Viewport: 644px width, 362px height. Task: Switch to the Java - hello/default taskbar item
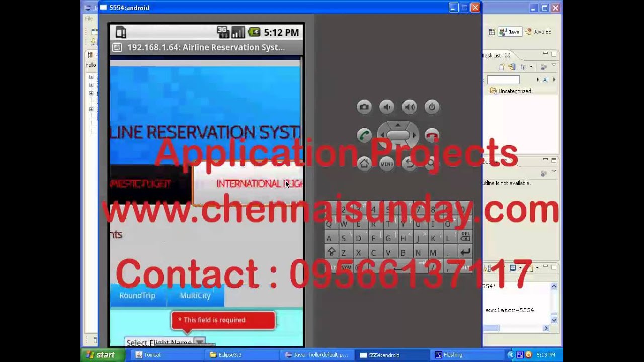point(317,355)
